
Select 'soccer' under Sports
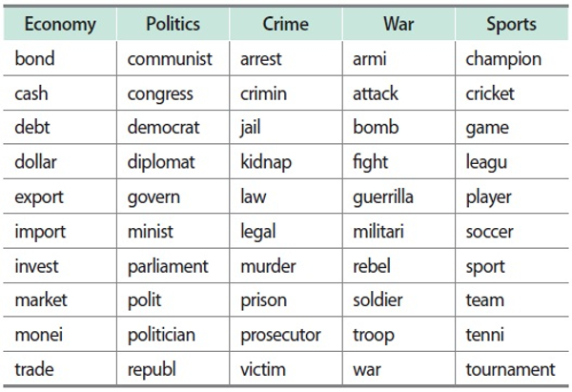point(489,232)
